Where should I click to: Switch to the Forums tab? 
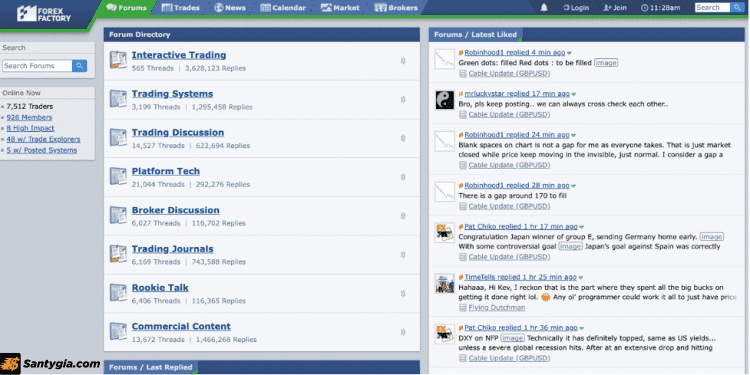[x=126, y=8]
